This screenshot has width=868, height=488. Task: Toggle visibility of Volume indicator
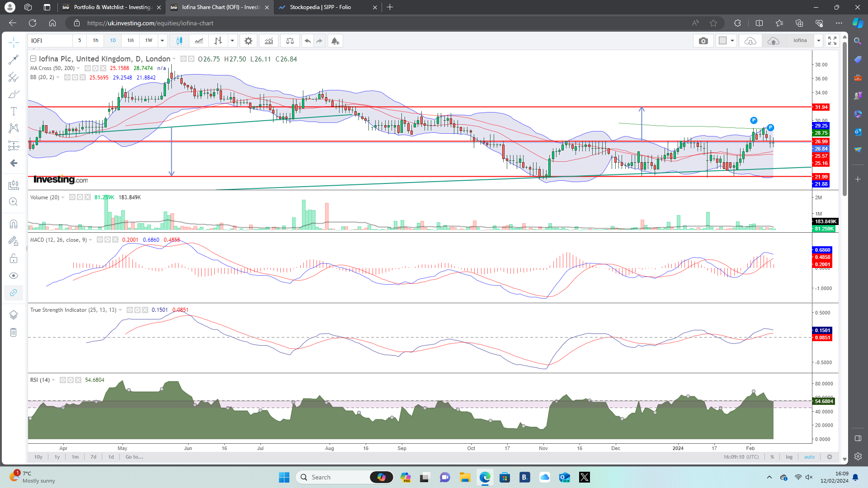72,197
